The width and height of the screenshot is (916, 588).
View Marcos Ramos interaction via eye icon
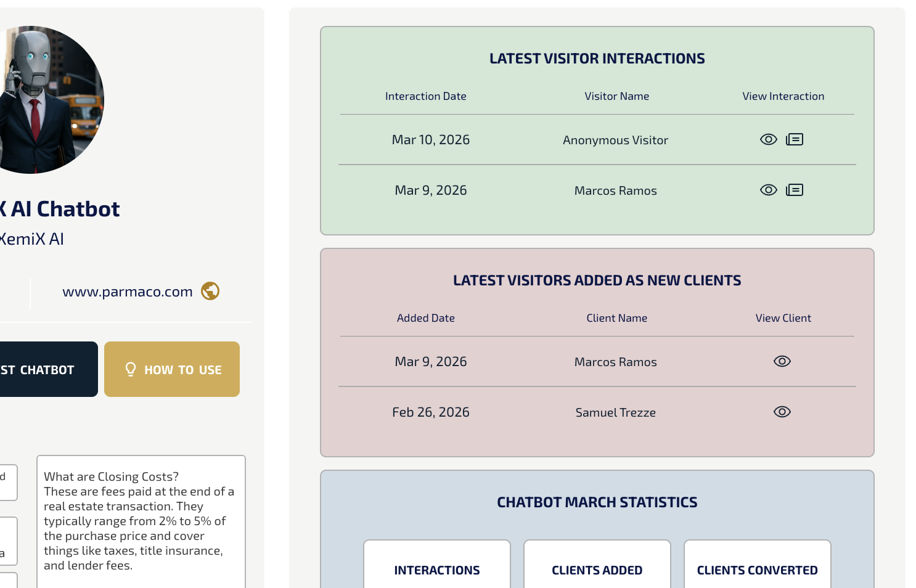pos(768,190)
